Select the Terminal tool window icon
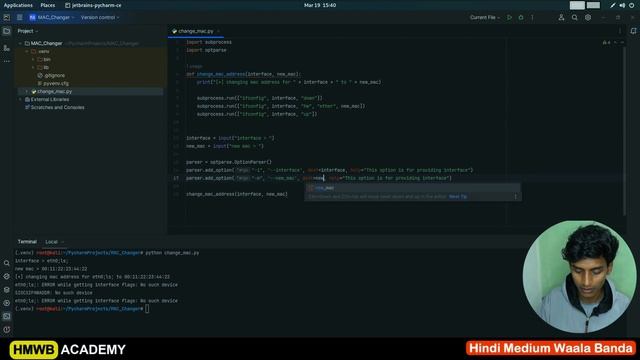The image size is (640, 360). (x=7, y=316)
